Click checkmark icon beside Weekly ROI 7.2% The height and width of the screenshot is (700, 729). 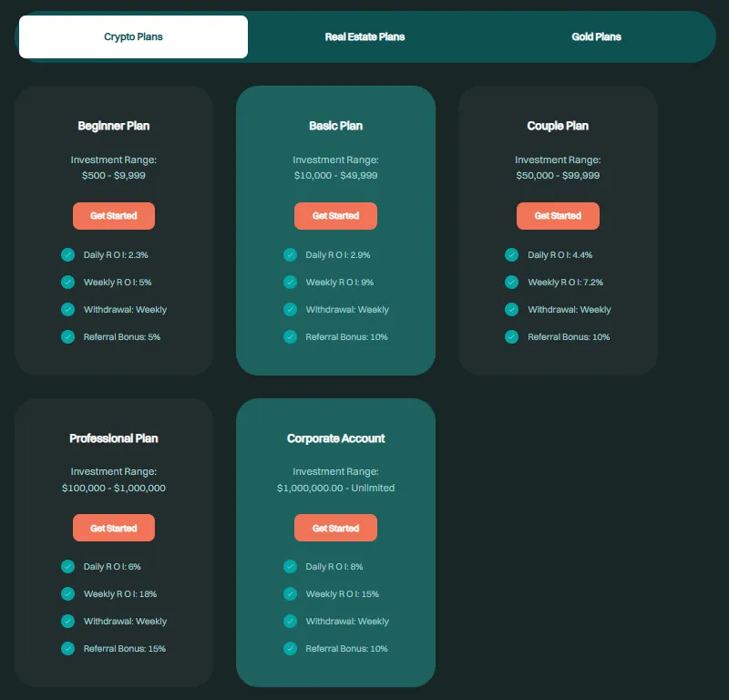click(x=511, y=283)
